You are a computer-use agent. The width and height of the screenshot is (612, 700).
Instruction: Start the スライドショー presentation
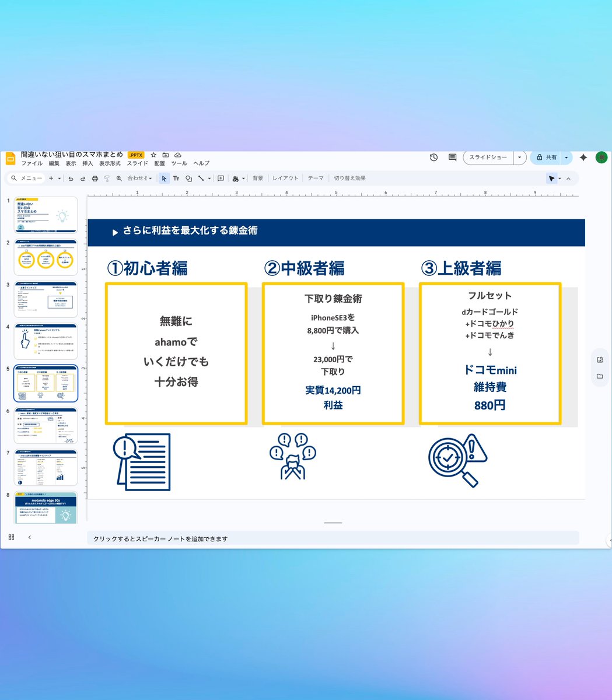click(488, 157)
